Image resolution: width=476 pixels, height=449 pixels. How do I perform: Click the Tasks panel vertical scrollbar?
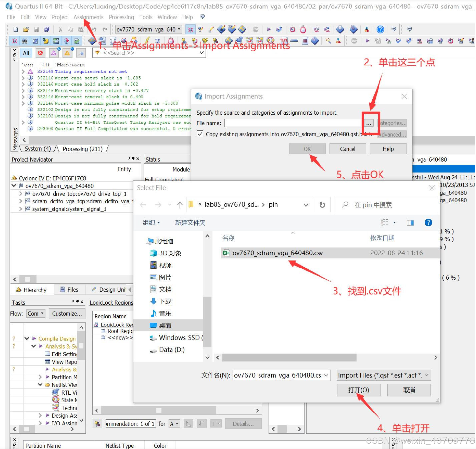pos(82,345)
